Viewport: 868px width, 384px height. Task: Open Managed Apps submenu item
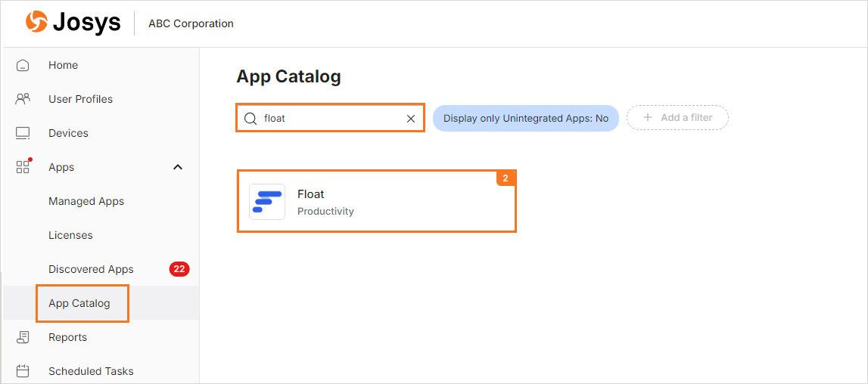click(x=86, y=201)
